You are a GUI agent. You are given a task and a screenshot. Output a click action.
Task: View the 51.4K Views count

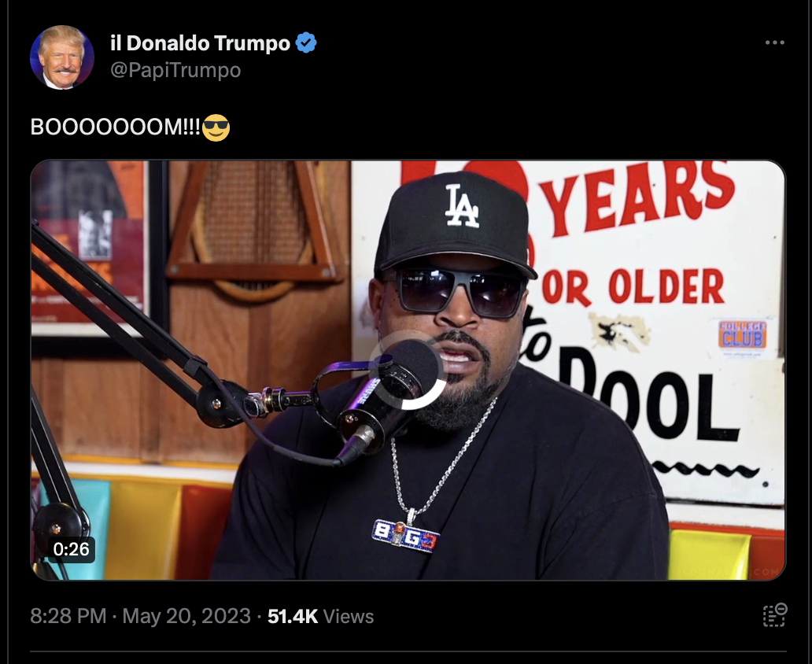(x=320, y=616)
